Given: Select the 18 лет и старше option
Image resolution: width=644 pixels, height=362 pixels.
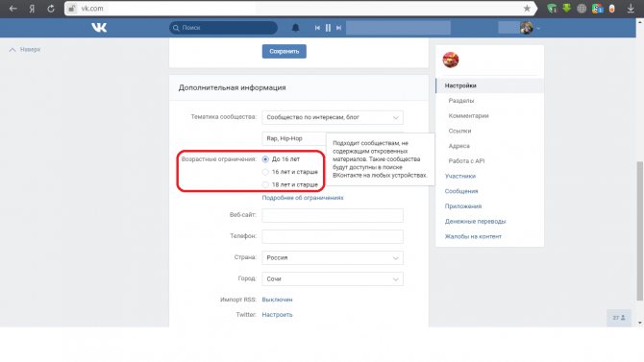Looking at the screenshot, I should pyautogui.click(x=265, y=184).
